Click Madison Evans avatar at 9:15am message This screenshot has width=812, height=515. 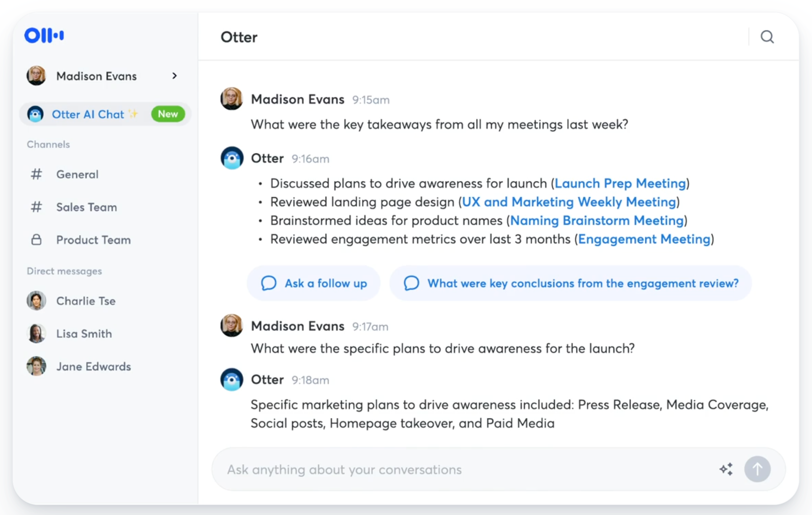[x=231, y=99]
